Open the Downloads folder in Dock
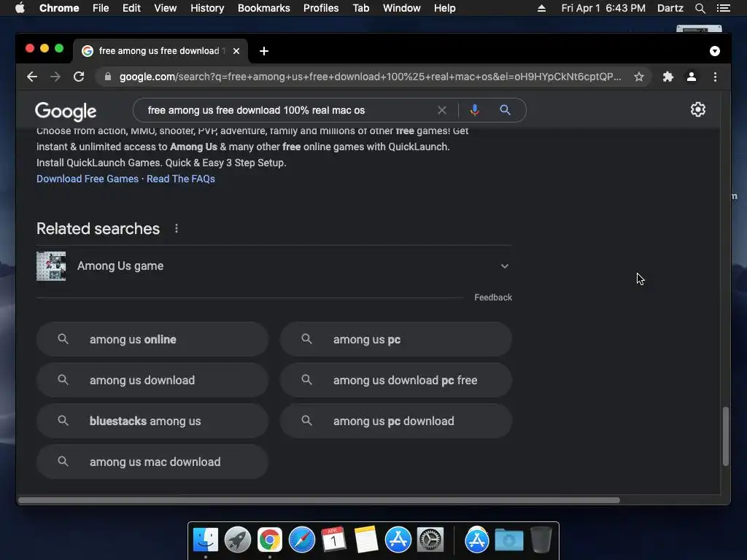747x560 pixels. (x=508, y=540)
